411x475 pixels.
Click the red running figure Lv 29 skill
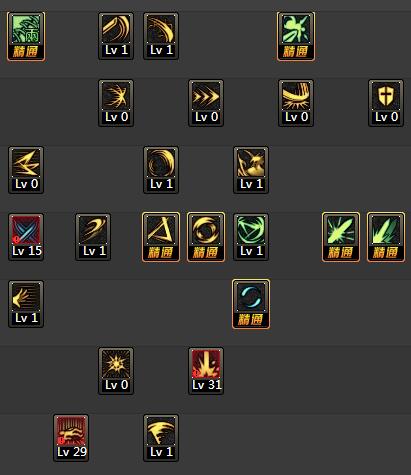[71, 438]
